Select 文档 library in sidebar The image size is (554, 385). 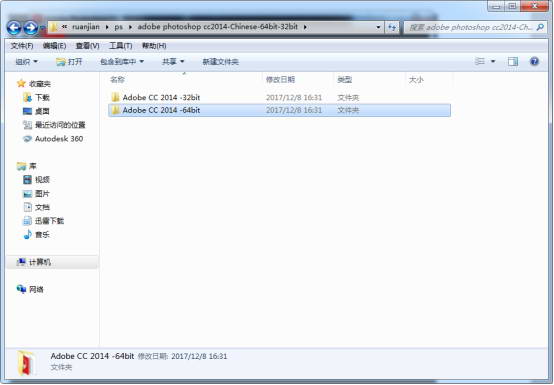point(42,207)
